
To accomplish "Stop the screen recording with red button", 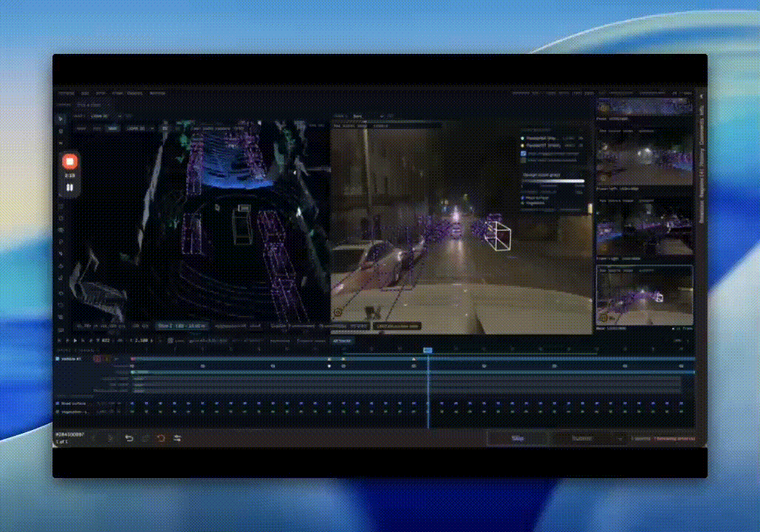I will click(69, 161).
